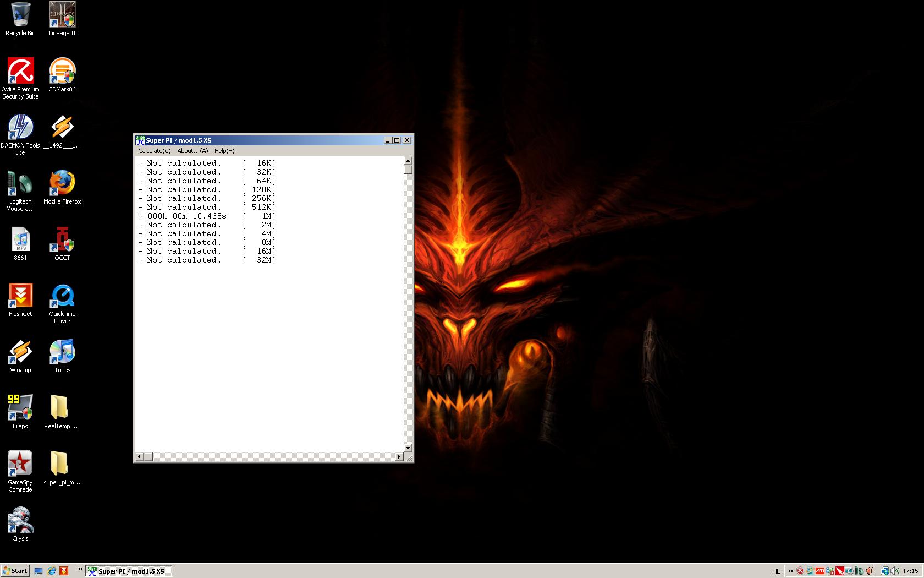Expand hidden Quick Launch items chevron
The width and height of the screenshot is (924, 578).
pos(80,569)
